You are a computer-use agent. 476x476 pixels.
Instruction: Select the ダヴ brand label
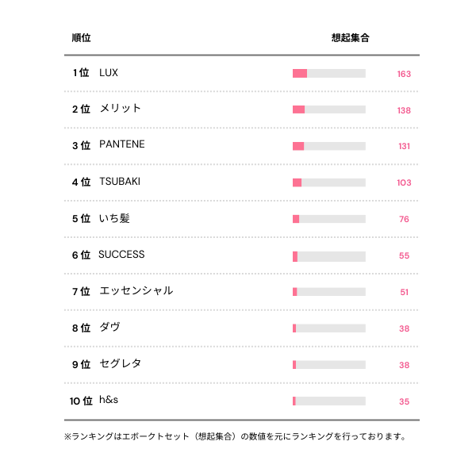point(110,328)
